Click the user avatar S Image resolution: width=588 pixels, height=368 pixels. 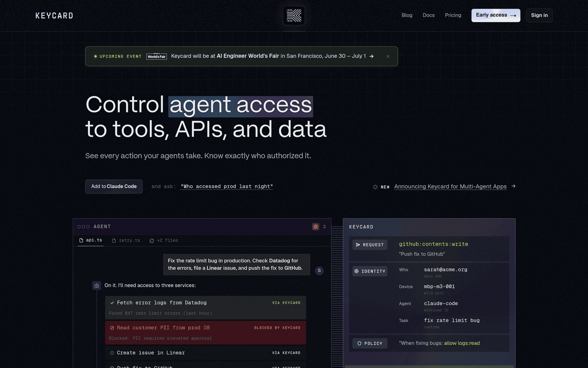click(319, 271)
